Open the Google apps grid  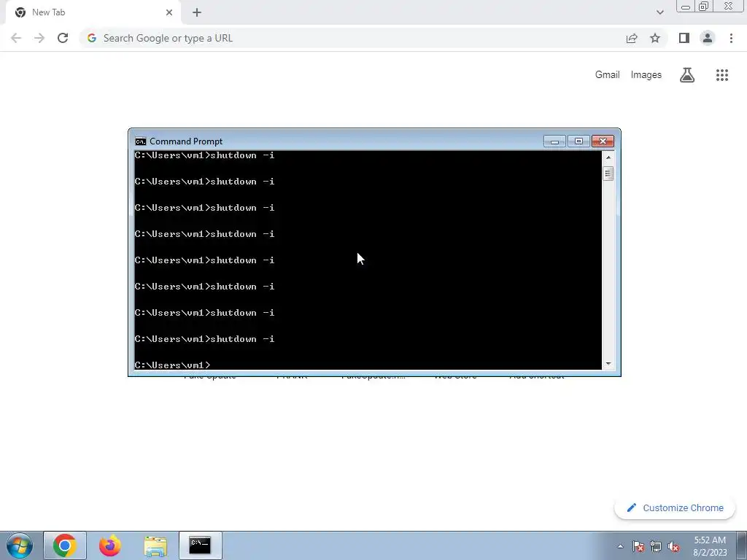coord(722,75)
